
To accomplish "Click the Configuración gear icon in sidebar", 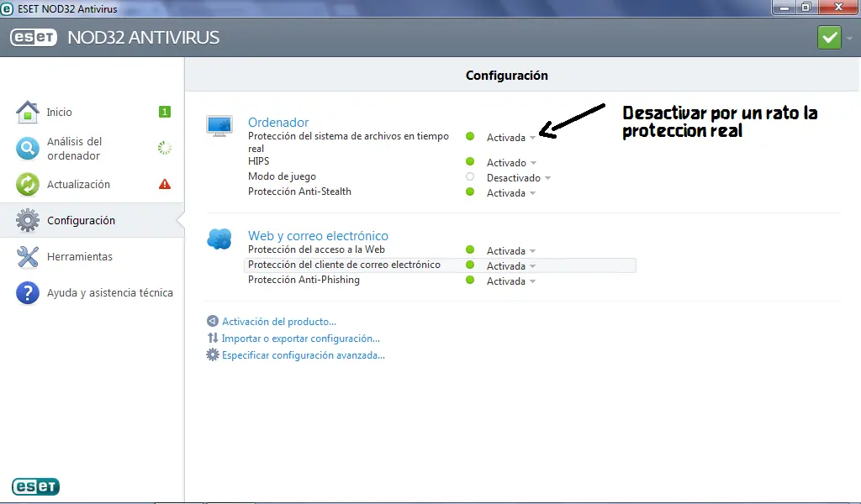I will pos(28,220).
